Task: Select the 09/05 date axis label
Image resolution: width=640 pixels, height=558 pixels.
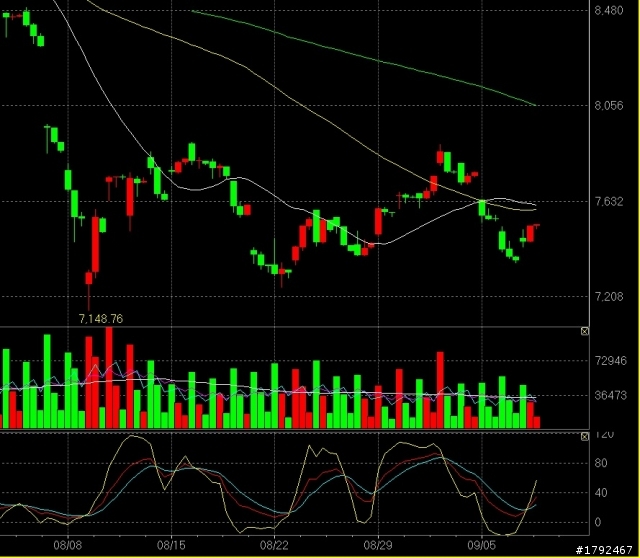Action: click(482, 545)
